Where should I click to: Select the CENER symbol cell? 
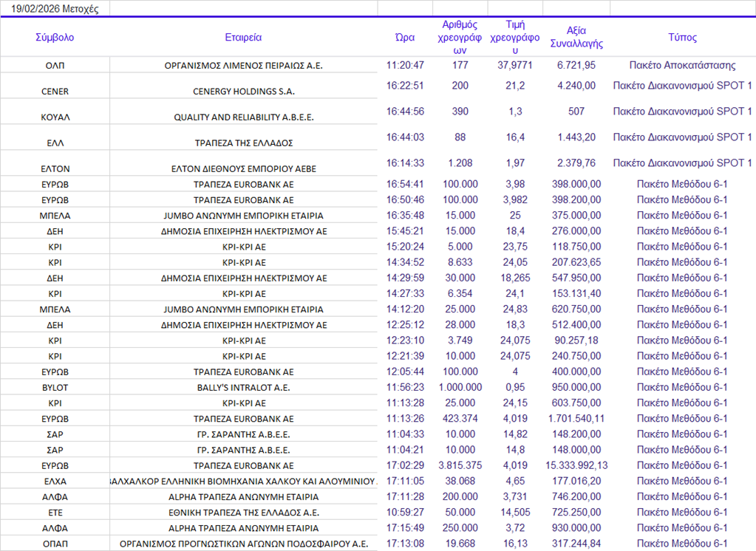tap(55, 91)
